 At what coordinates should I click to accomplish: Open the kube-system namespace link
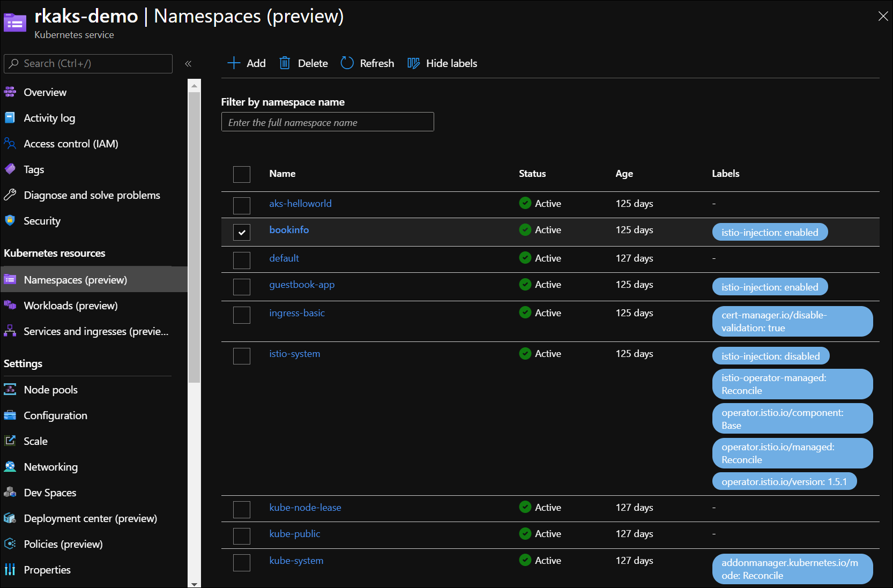[296, 561]
